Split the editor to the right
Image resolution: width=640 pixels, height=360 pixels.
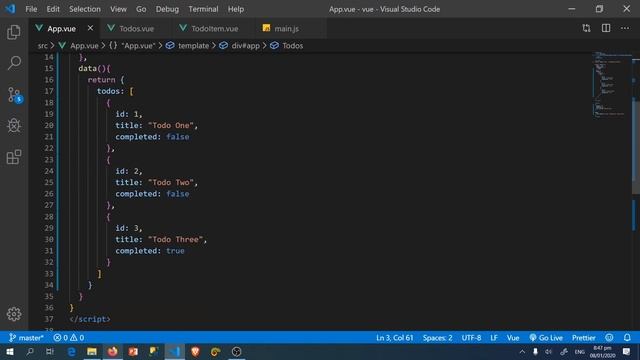coord(606,28)
